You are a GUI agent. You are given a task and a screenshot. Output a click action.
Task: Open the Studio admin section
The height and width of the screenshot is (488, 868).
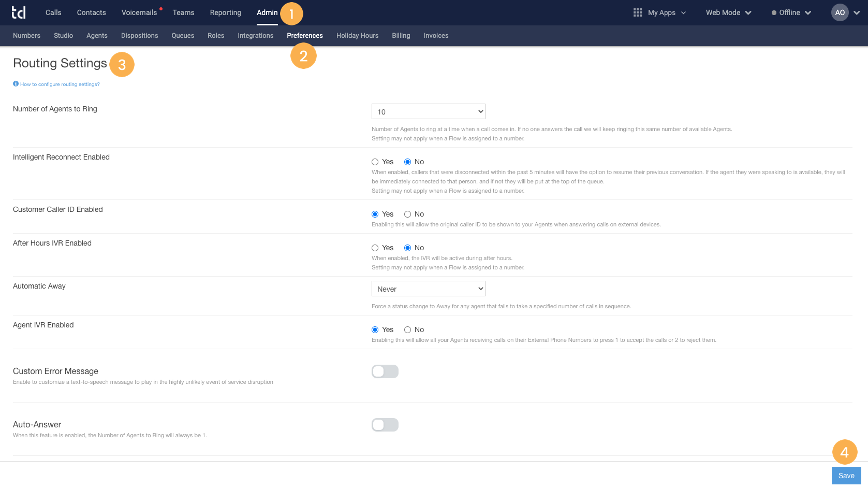(x=63, y=36)
